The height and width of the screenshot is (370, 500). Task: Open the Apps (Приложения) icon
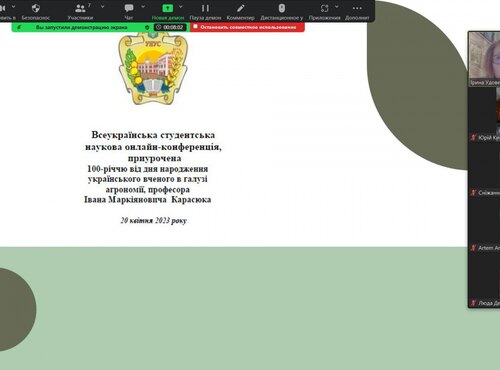coord(324,8)
